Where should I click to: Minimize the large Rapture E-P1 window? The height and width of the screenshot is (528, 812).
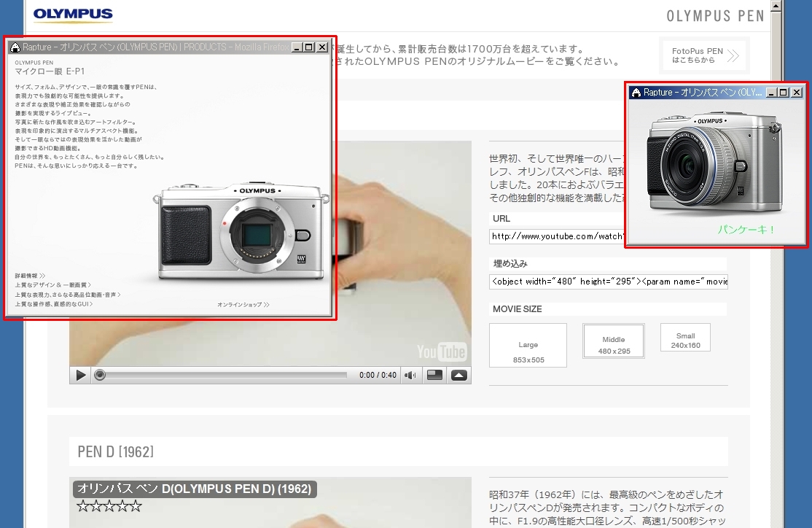coord(297,47)
